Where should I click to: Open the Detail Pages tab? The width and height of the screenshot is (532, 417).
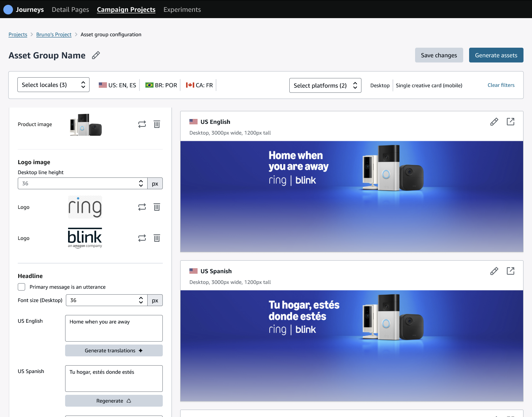(x=70, y=10)
